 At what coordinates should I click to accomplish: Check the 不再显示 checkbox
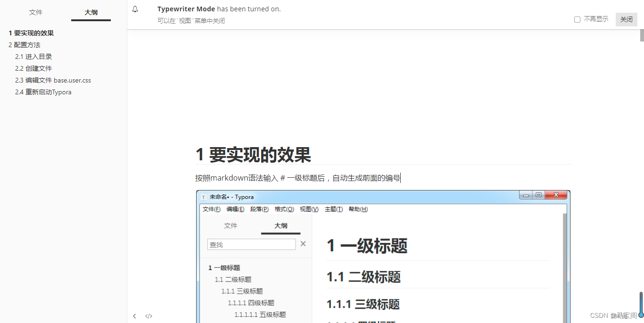pyautogui.click(x=577, y=19)
